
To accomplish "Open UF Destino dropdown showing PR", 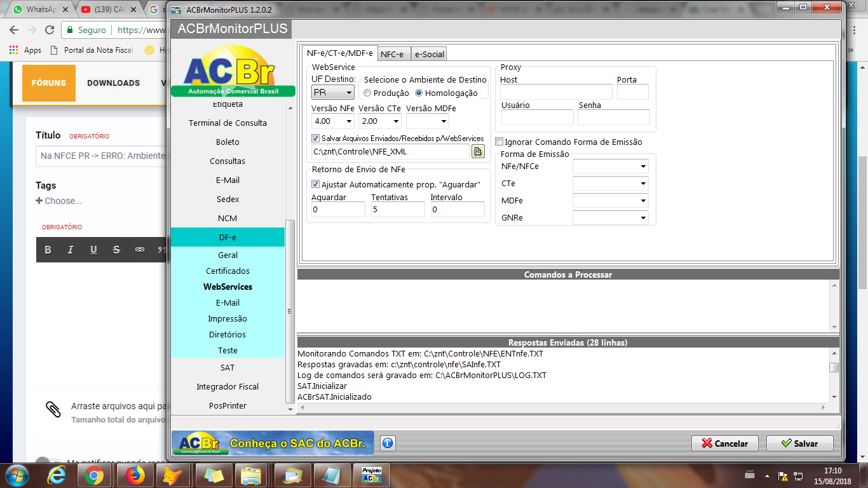I will click(332, 93).
